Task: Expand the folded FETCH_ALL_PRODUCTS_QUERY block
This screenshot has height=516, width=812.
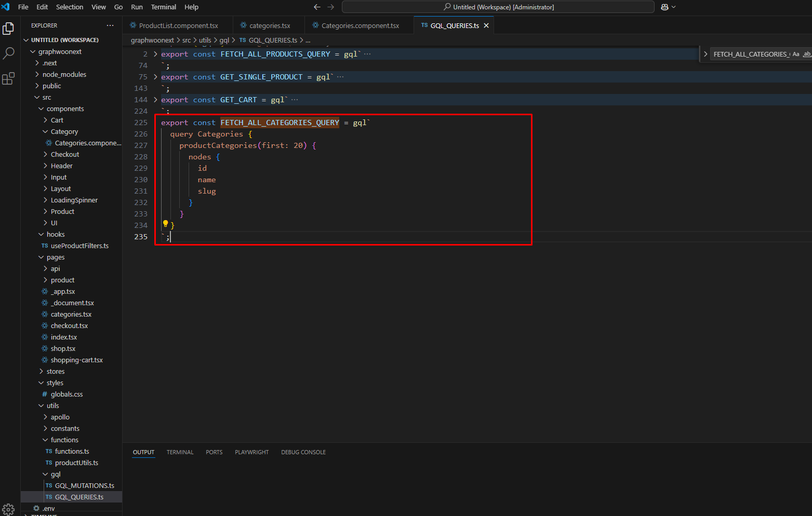Action: pyautogui.click(x=155, y=54)
